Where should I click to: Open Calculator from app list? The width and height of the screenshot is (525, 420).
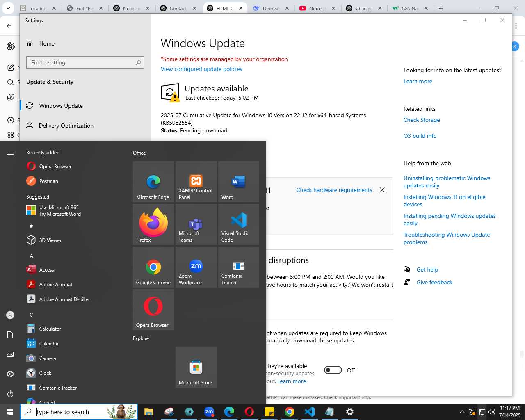pyautogui.click(x=74, y=329)
